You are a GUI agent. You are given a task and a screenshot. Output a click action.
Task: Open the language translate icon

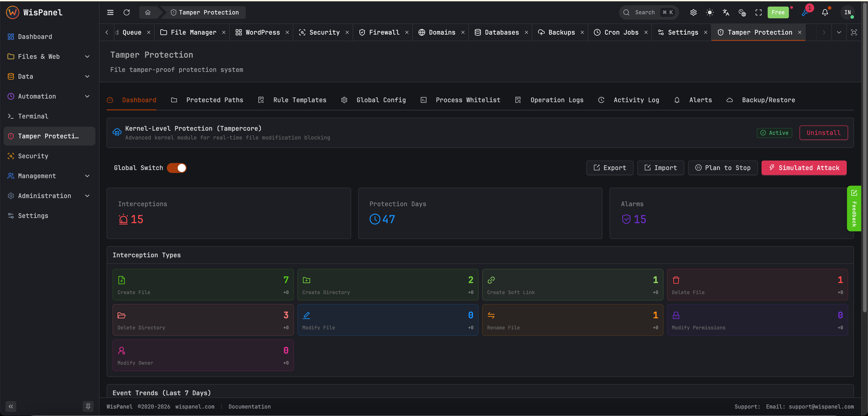726,12
